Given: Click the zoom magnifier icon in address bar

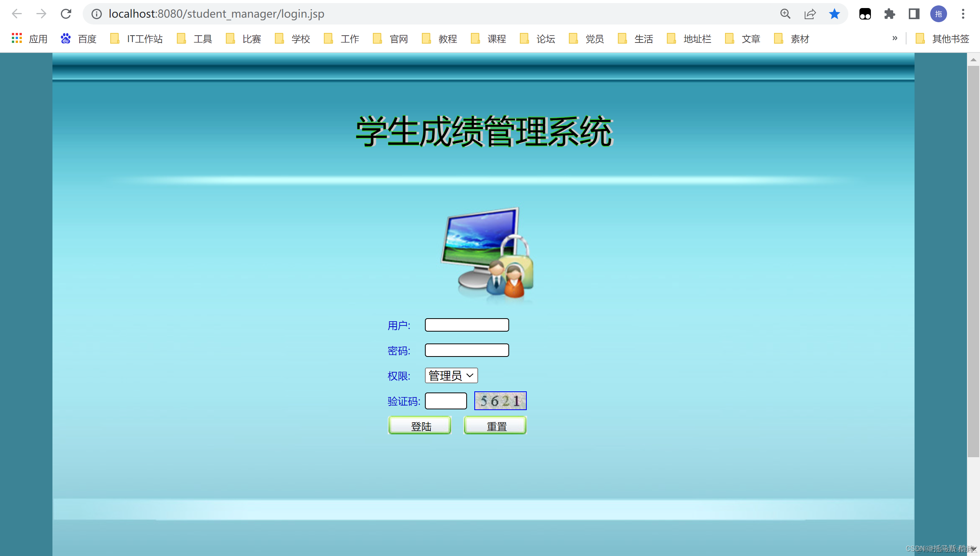Looking at the screenshot, I should [786, 14].
